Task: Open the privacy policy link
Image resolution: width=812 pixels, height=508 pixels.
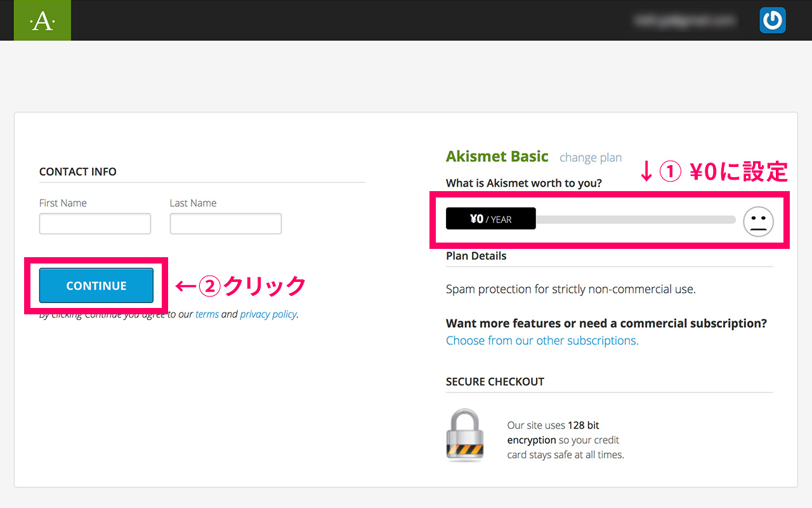Action: pyautogui.click(x=268, y=314)
